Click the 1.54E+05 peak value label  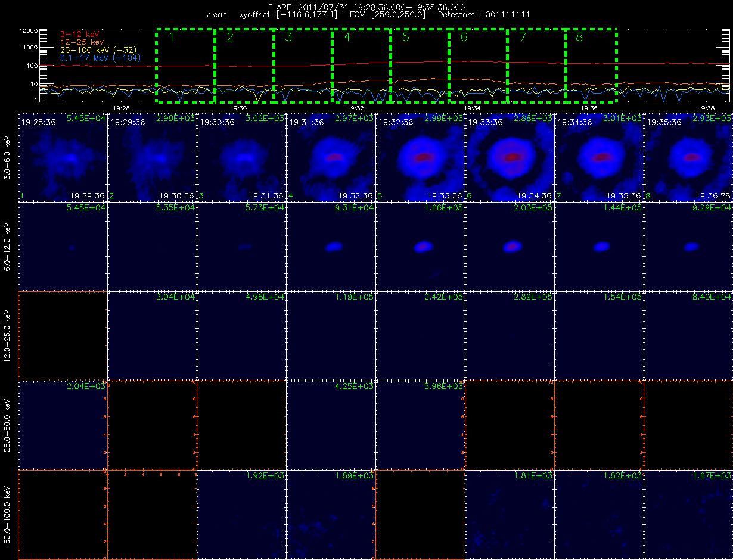click(x=623, y=297)
